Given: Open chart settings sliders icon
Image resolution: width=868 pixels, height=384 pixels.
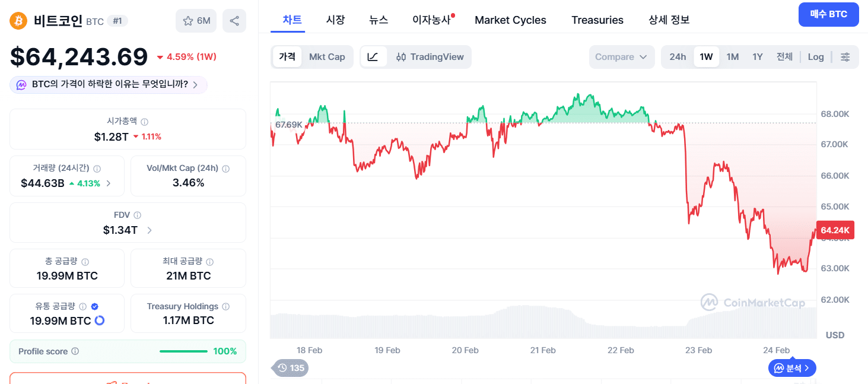Looking at the screenshot, I should point(845,57).
